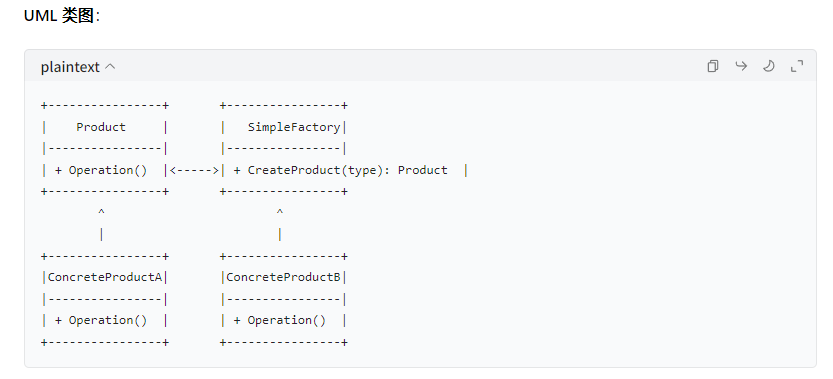Copy the plaintext code block contents

[x=713, y=66]
